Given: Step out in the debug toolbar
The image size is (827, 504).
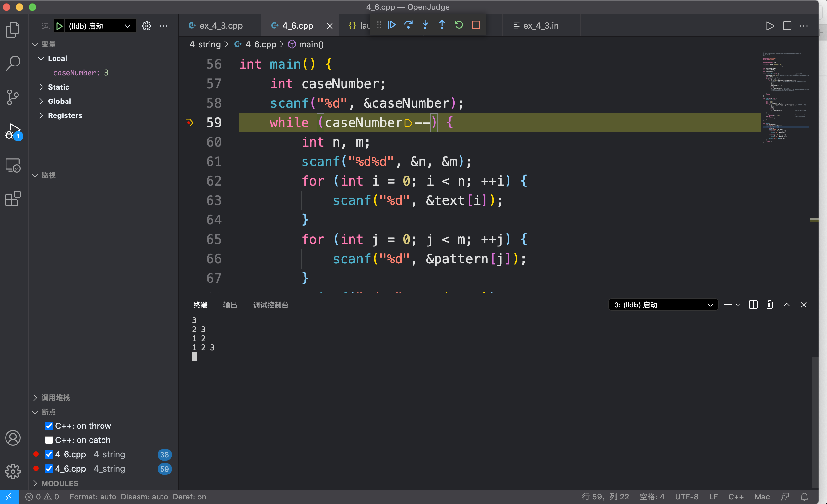Looking at the screenshot, I should click(442, 25).
